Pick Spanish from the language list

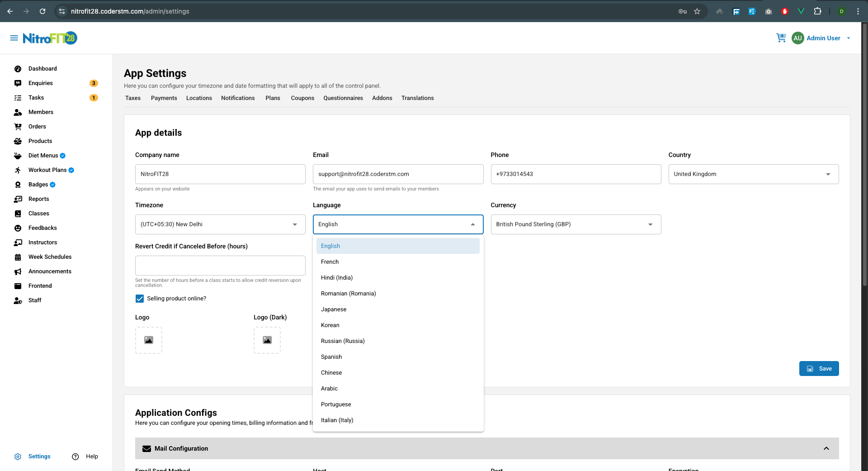(x=398, y=357)
